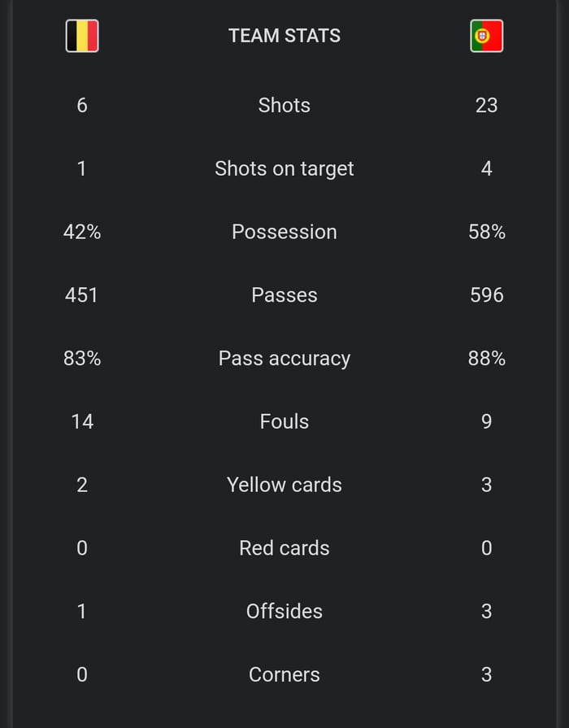Tap the Possession stat label
569x728 pixels.
pyautogui.click(x=284, y=232)
